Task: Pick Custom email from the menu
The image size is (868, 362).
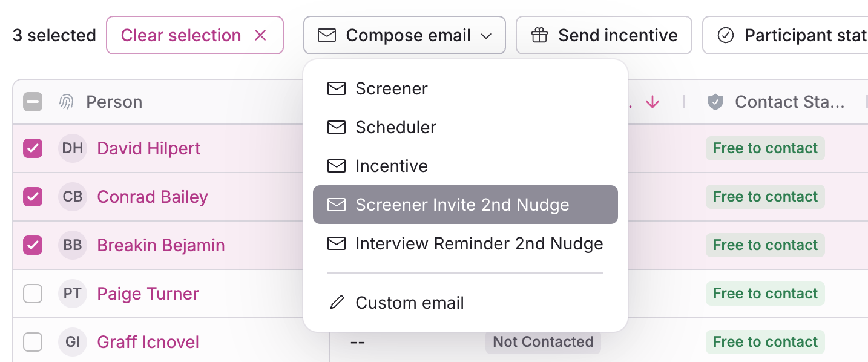Action: [x=409, y=303]
